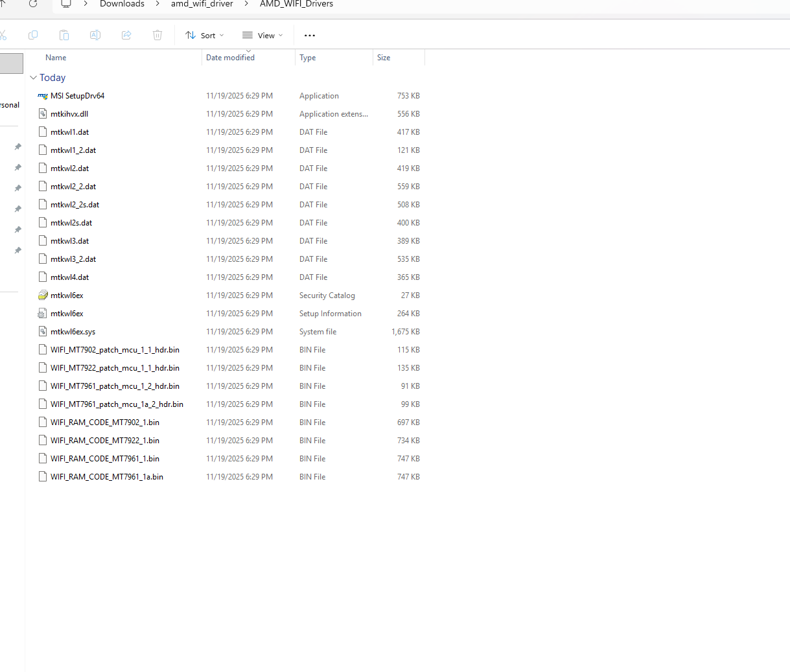Image resolution: width=790 pixels, height=672 pixels.
Task: Select the mtkwl2_2s.dat file icon
Action: (x=43, y=205)
